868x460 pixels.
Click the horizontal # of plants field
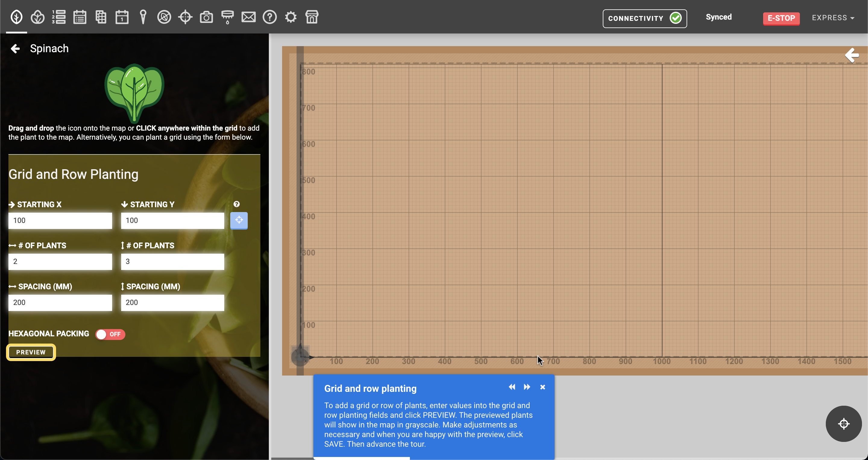pyautogui.click(x=60, y=262)
